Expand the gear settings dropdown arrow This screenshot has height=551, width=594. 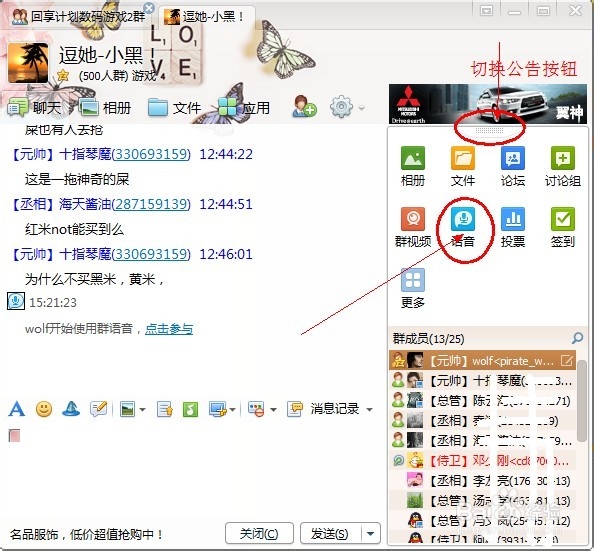click(x=361, y=108)
